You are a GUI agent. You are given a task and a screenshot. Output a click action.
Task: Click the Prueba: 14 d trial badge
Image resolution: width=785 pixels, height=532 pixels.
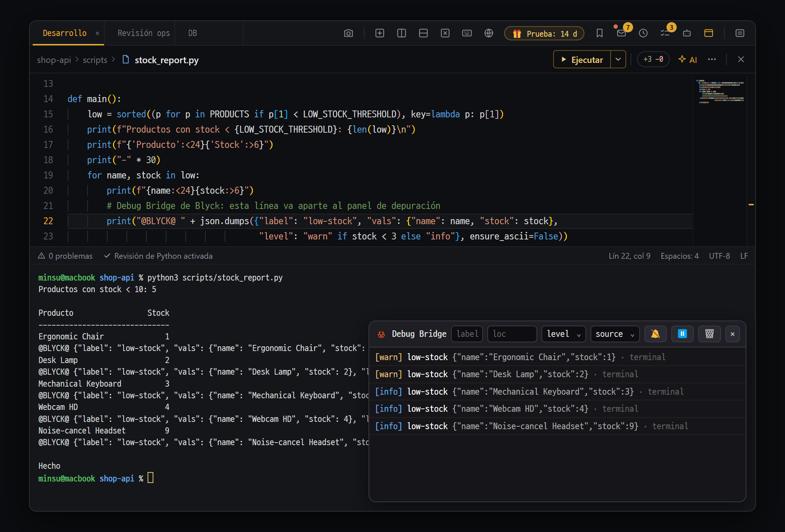click(x=544, y=33)
